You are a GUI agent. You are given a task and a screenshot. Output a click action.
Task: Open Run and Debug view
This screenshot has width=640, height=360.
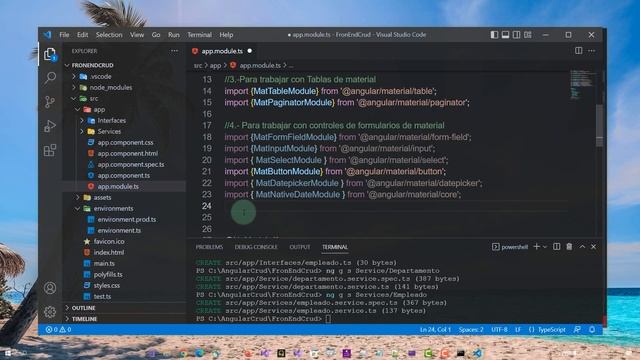tap(50, 126)
